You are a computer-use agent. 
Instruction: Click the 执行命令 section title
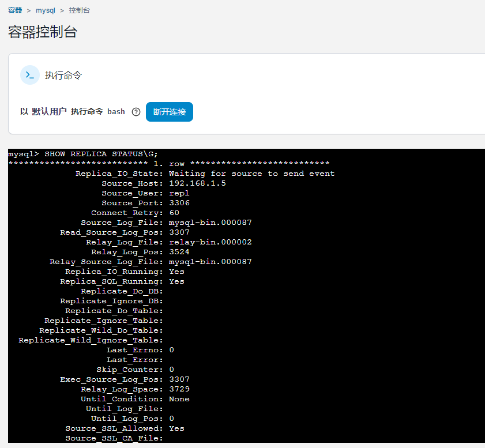(63, 76)
